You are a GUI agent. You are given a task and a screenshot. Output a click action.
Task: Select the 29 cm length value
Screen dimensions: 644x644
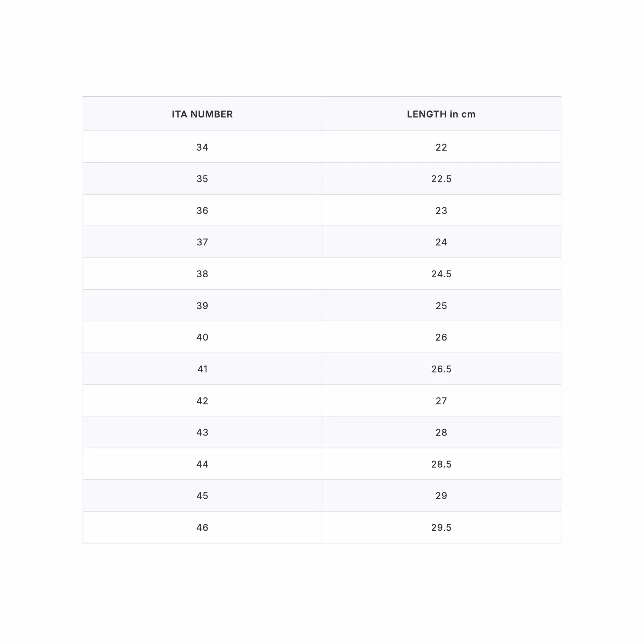[441, 495]
